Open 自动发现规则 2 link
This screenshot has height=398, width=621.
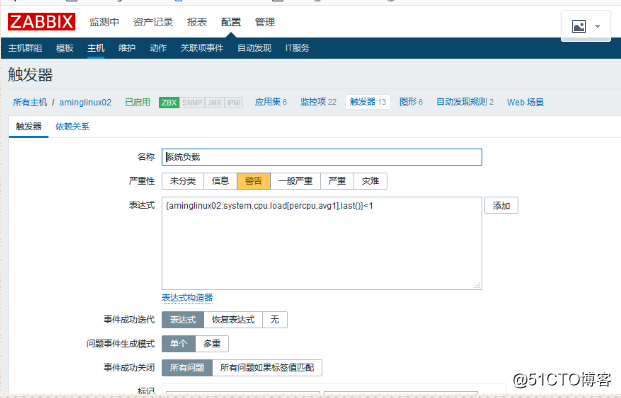(465, 102)
